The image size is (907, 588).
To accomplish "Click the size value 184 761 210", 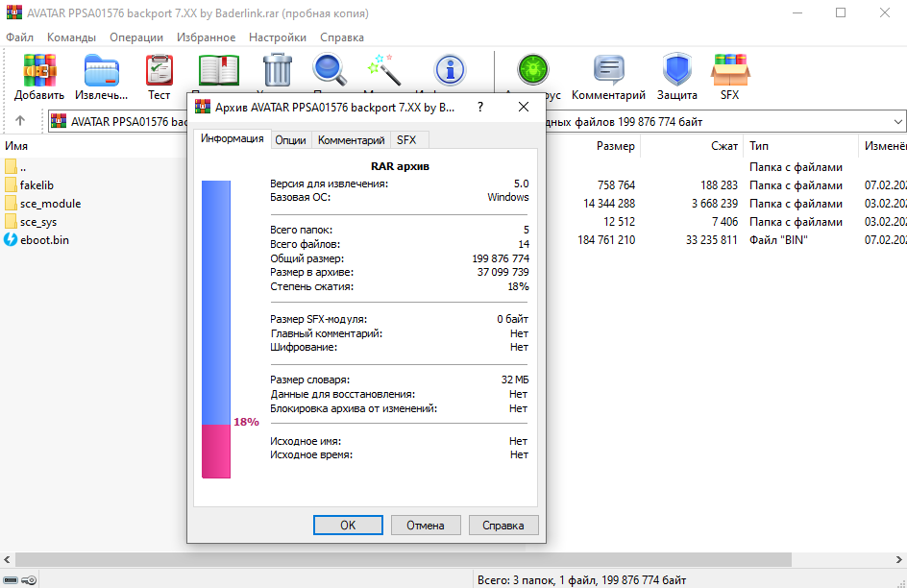I will click(606, 240).
